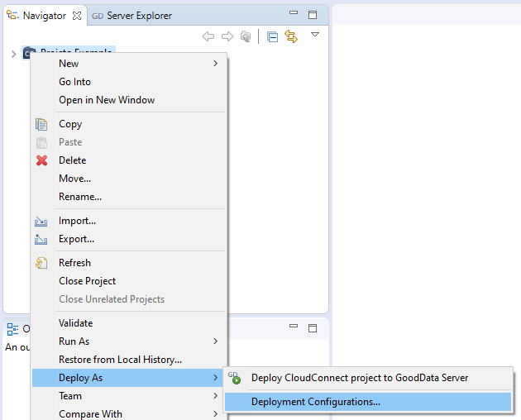Switch to the Navigator tab
This screenshot has width=521, height=420.
click(44, 16)
